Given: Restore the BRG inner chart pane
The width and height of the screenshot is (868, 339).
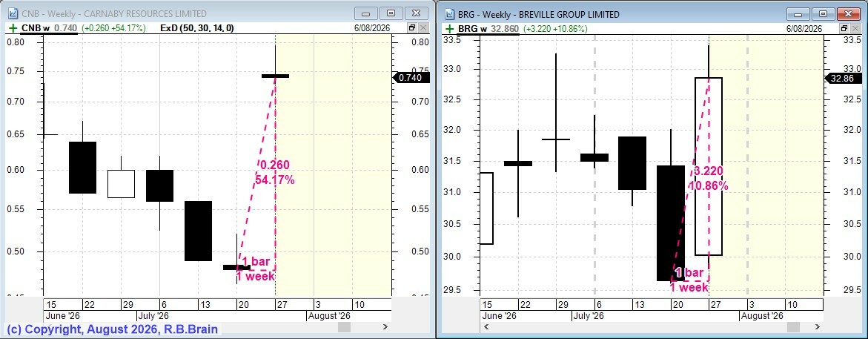Looking at the screenshot, I should tap(845, 27).
